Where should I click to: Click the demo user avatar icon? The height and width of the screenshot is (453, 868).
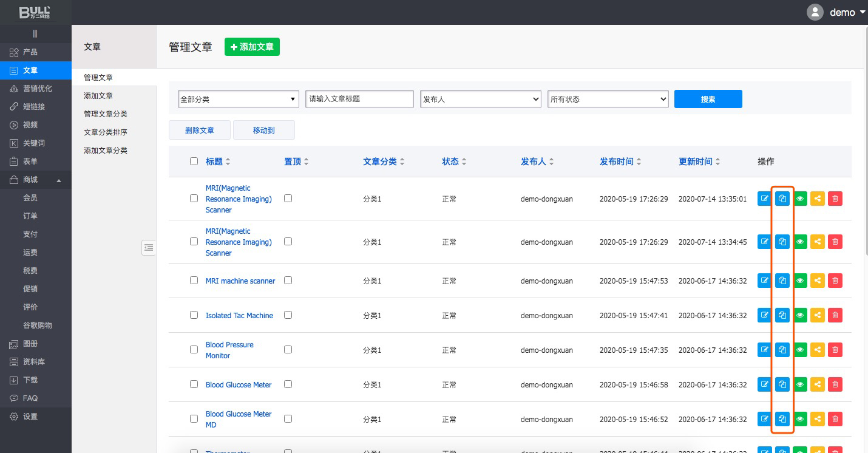[x=815, y=12]
